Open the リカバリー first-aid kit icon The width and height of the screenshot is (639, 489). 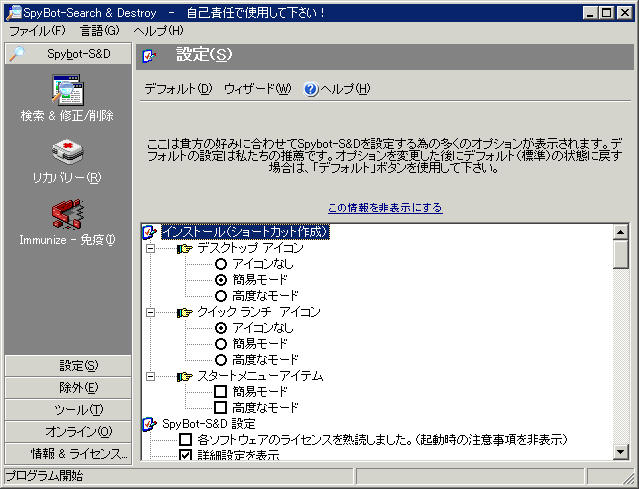click(x=68, y=152)
